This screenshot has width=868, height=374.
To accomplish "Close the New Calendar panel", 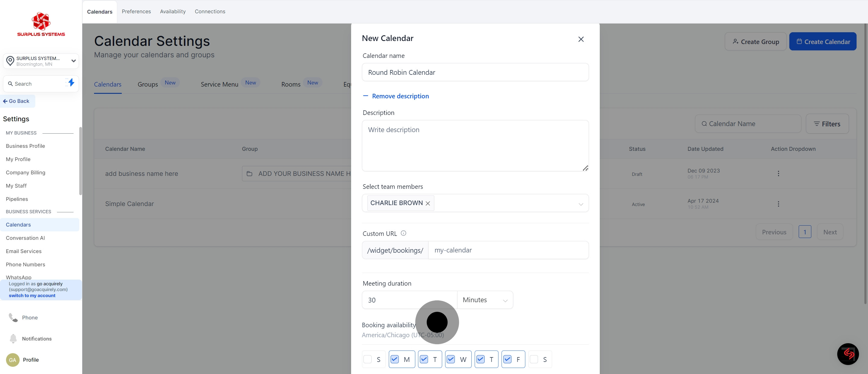I will (x=581, y=39).
